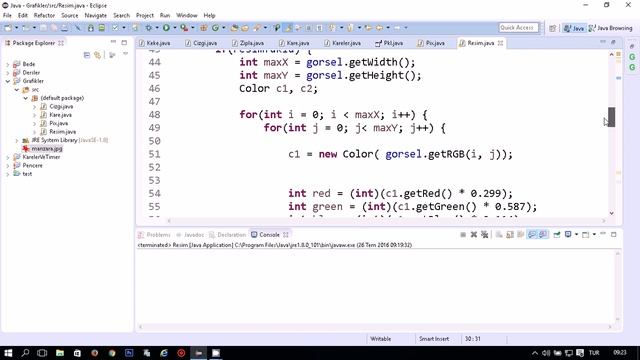Expand the KarelerVeTimer project

point(8,157)
